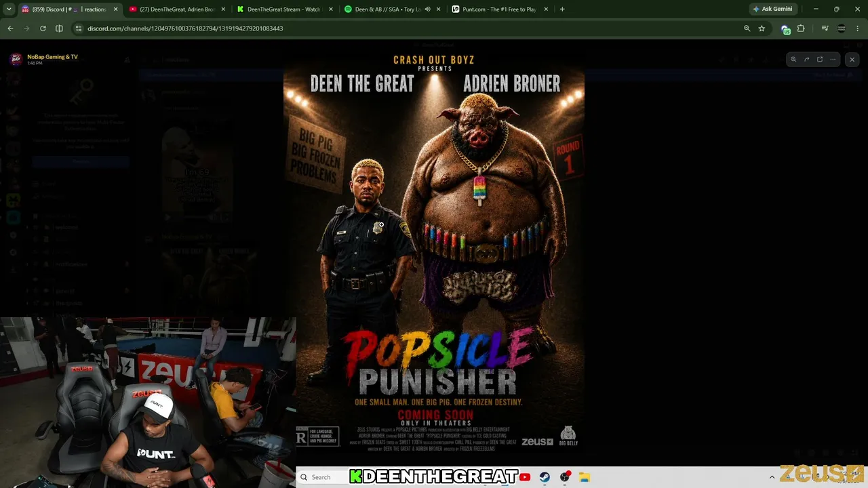868x488 pixels.
Task: Open the VPN extension with US badge
Action: [785, 29]
